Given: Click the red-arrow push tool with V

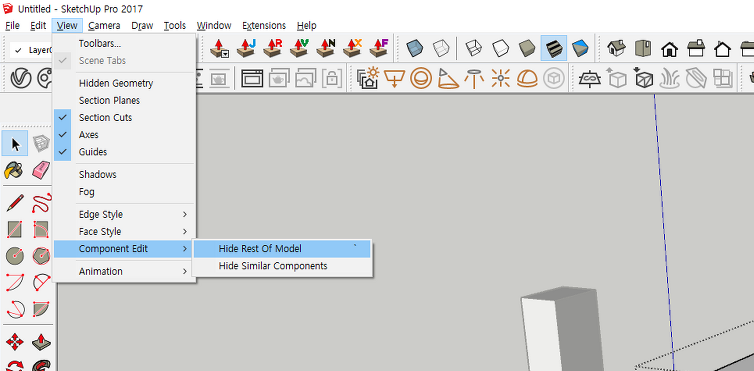Looking at the screenshot, I should [299, 49].
